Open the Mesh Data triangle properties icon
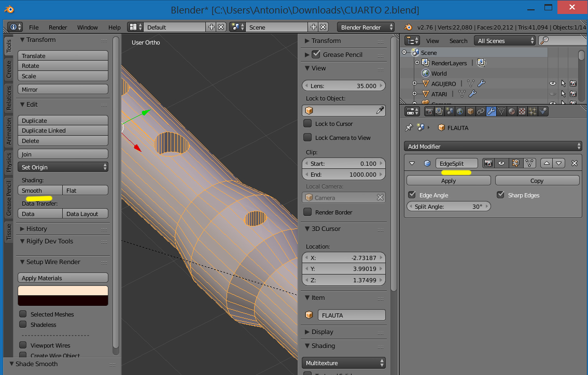 501,111
